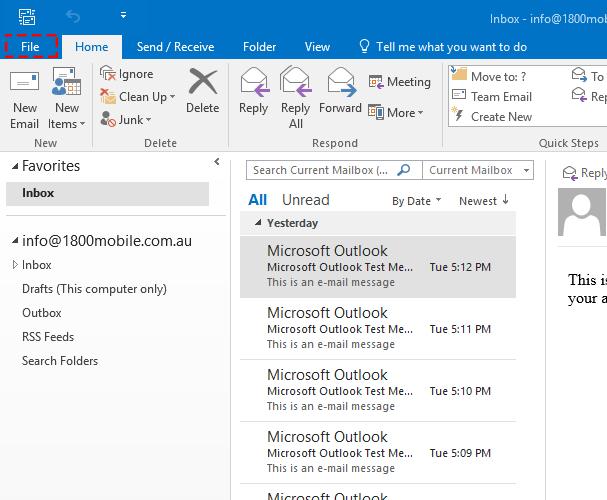Select the Microsoft Outlook email from Tue 5:12 PM

pos(378,267)
